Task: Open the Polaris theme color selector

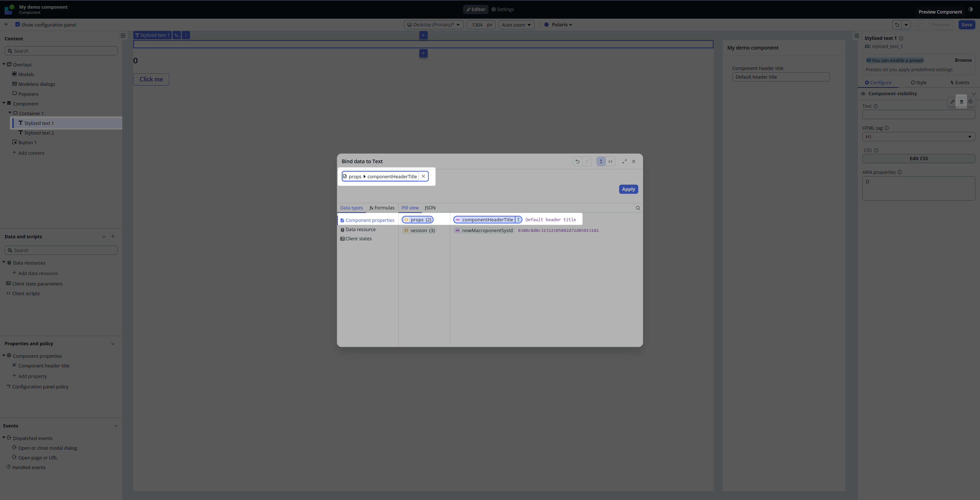Action: click(558, 25)
